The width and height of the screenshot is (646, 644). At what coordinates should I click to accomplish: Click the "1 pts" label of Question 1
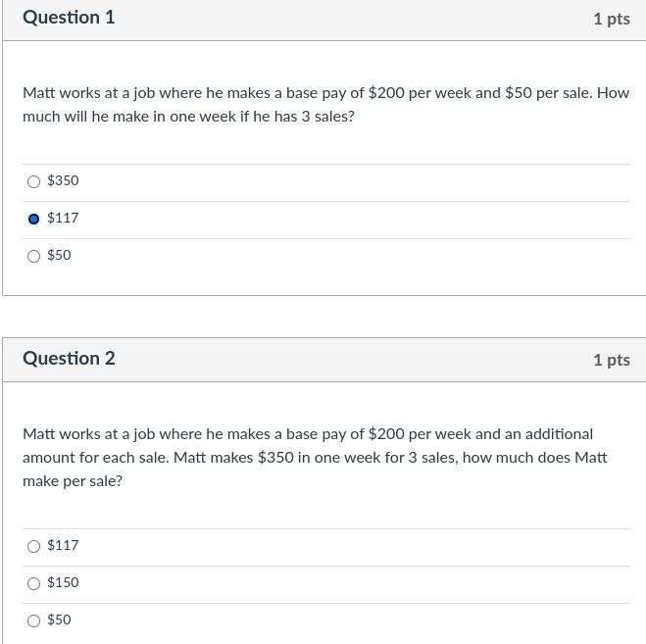pos(611,19)
